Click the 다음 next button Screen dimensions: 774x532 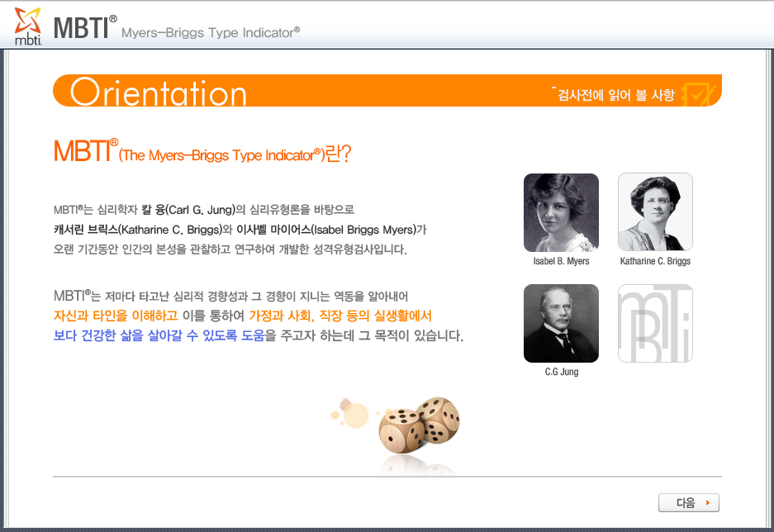click(689, 502)
